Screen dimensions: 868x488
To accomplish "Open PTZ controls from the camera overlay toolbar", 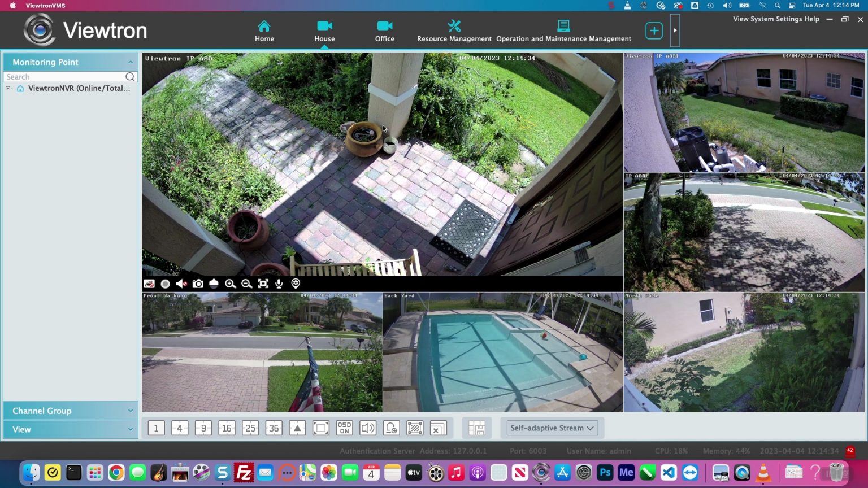I will coord(214,284).
